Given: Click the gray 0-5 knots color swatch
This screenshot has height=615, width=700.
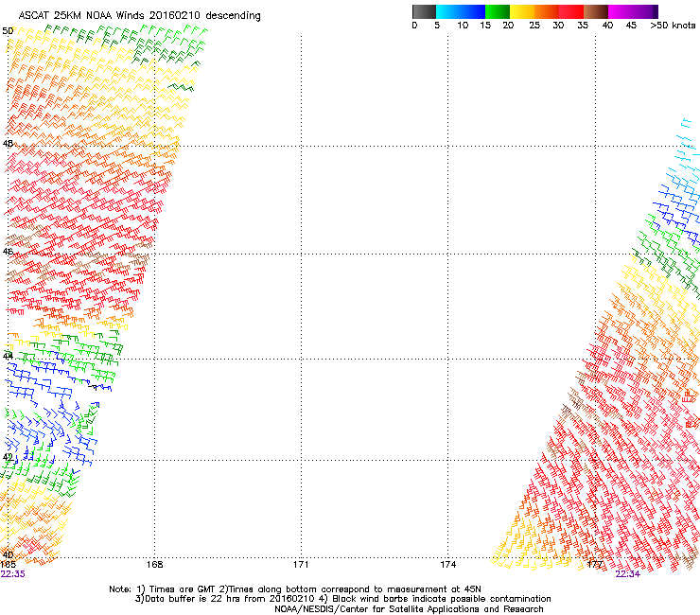Looking at the screenshot, I should (425, 11).
